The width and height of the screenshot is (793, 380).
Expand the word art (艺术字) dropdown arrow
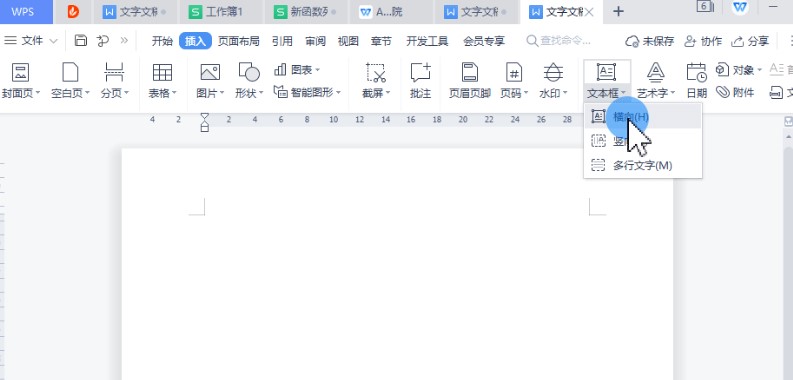coord(673,93)
